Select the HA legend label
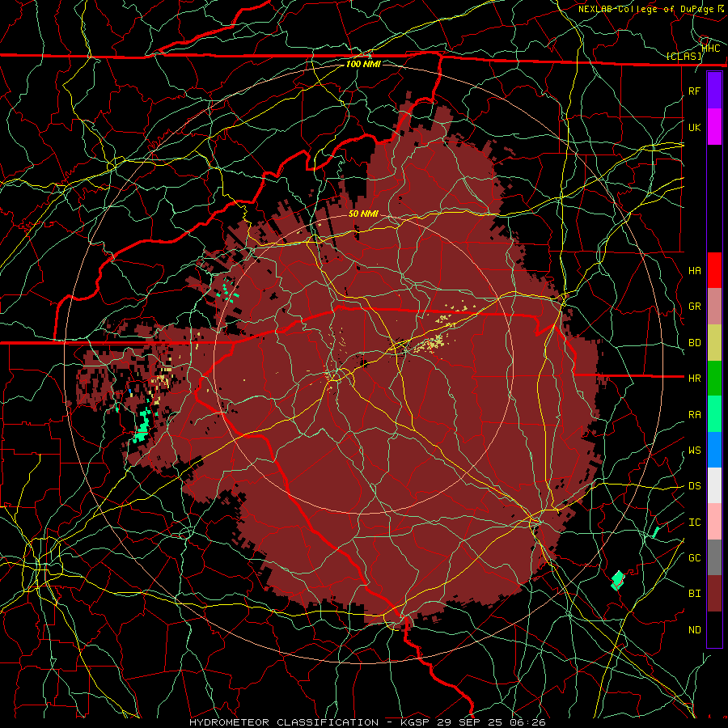This screenshot has width=728, height=728. coord(695,270)
